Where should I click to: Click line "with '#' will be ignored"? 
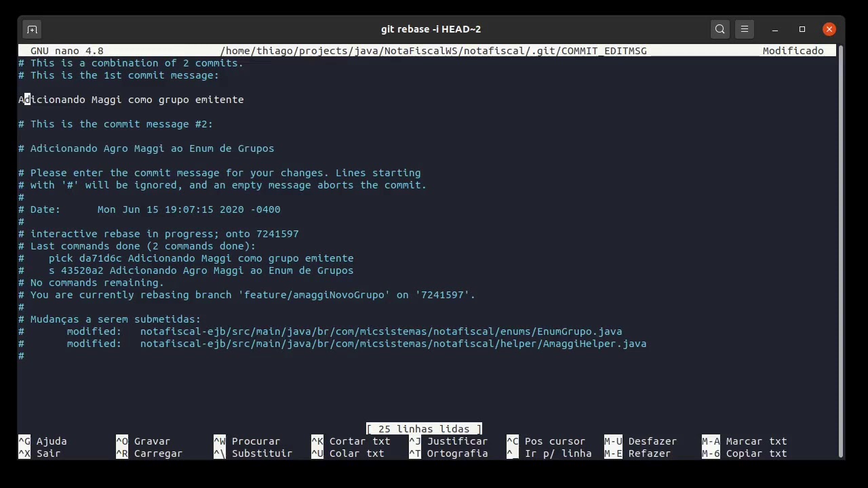coord(222,185)
